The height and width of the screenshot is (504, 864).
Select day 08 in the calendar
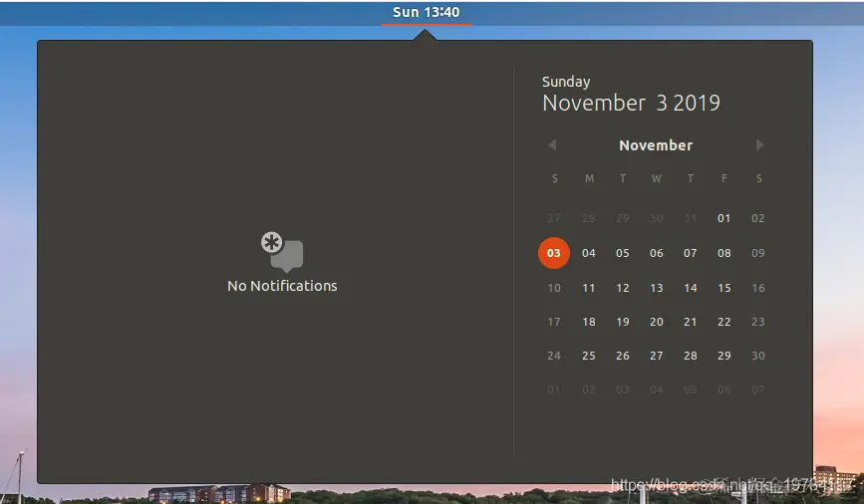click(x=724, y=253)
